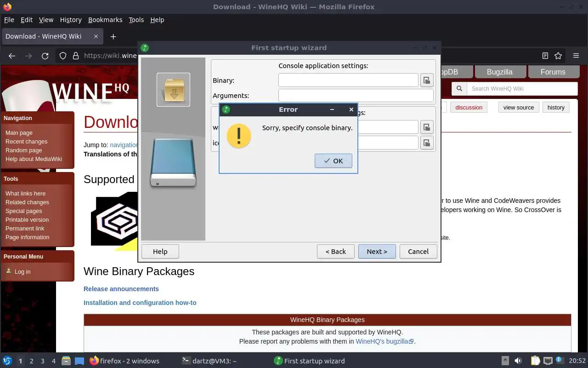Open Related changes link
The image size is (588, 368).
tap(27, 202)
